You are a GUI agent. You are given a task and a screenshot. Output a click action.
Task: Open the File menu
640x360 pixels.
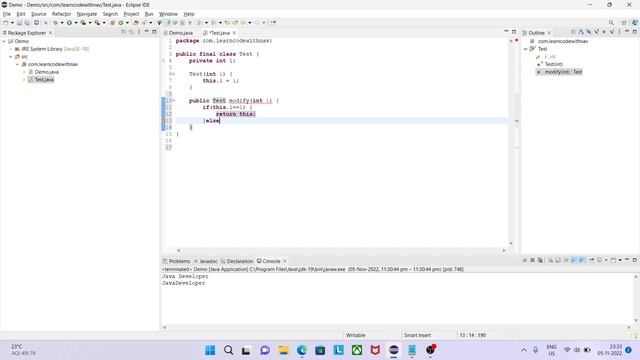point(7,14)
